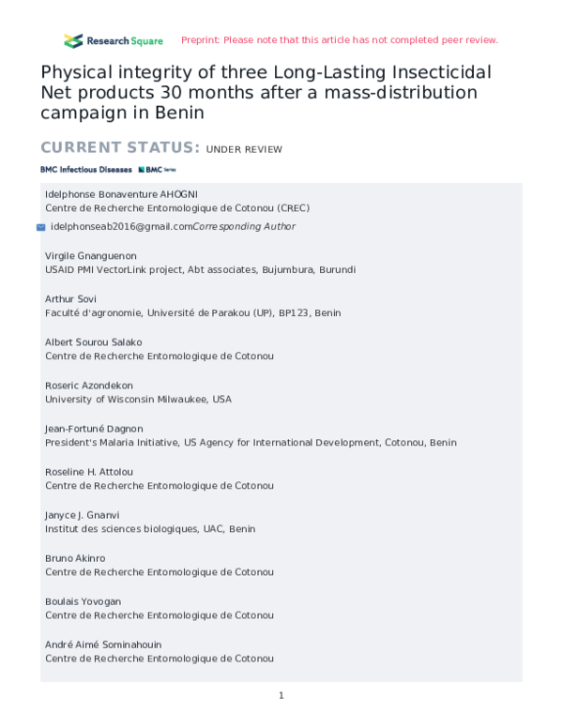Click the CURRENT STATUS heading
This screenshot has height=728, width=563.
coord(119,147)
